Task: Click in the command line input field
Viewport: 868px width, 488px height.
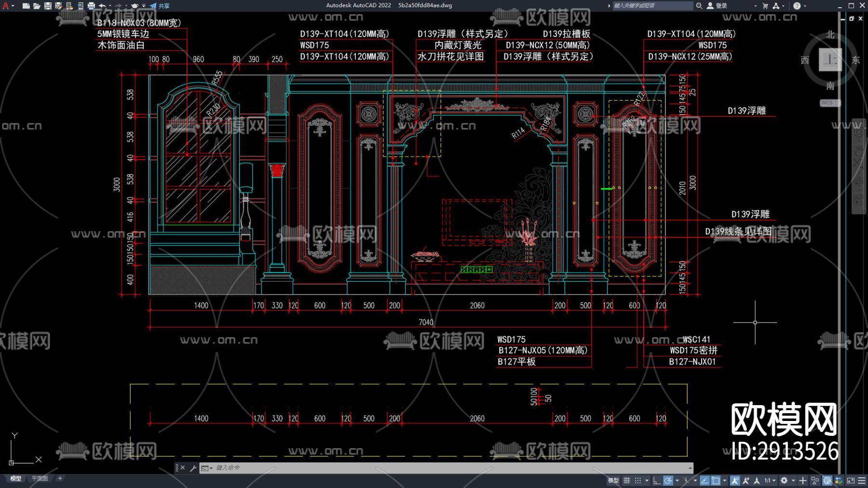Action: (434, 468)
